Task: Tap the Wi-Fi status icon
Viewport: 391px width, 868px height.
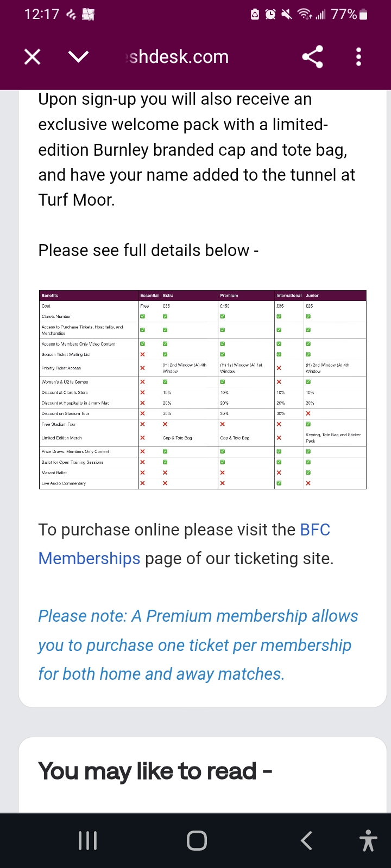Action: 305,15
